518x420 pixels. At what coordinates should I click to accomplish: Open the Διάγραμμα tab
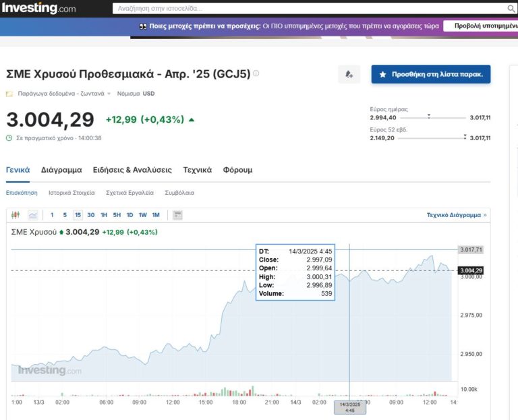click(x=61, y=170)
